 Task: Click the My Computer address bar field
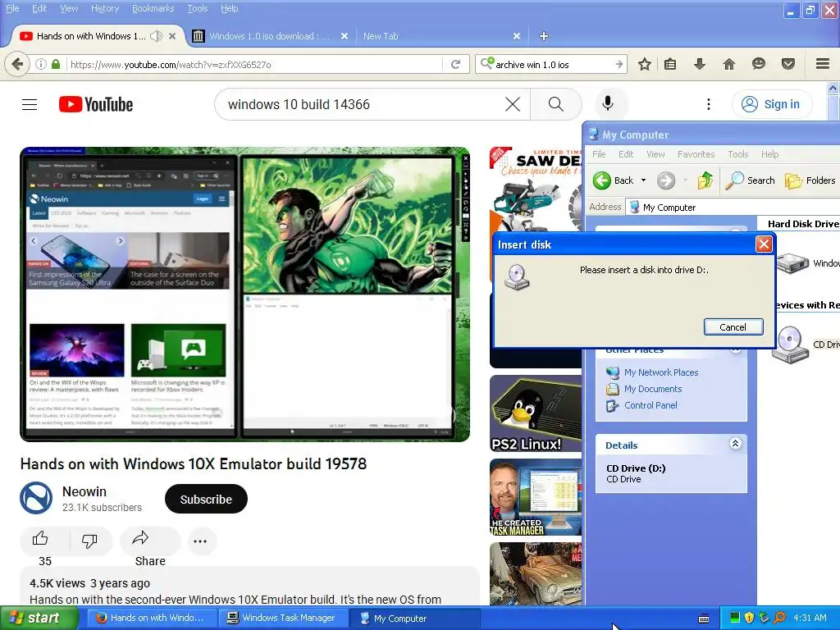(x=733, y=208)
